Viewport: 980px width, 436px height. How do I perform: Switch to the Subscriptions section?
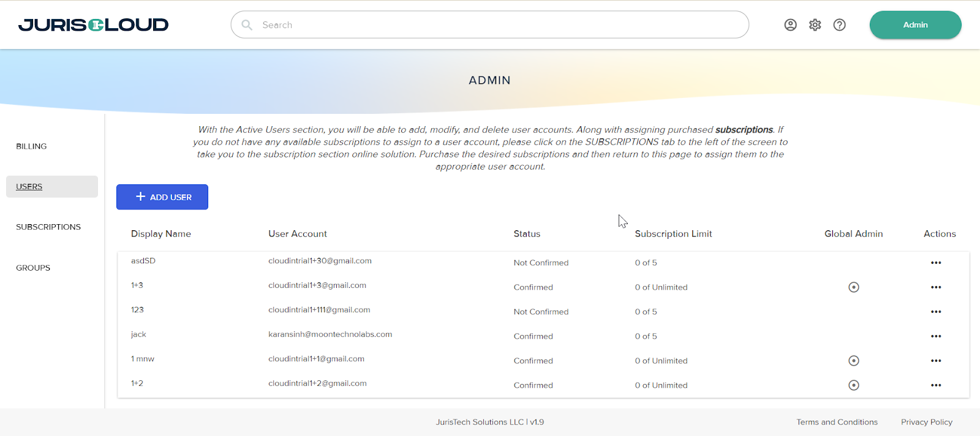48,227
